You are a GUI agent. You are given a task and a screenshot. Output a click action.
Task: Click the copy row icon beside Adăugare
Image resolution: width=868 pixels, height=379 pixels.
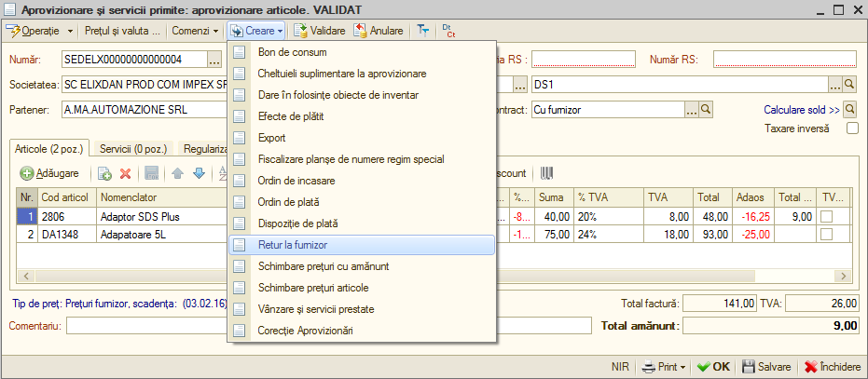[x=105, y=174]
